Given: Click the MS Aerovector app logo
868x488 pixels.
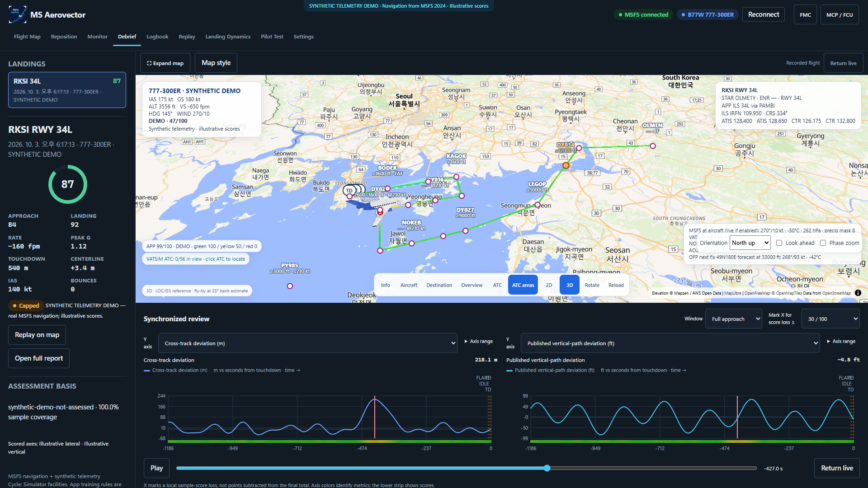Looking at the screenshot, I should pos(17,14).
